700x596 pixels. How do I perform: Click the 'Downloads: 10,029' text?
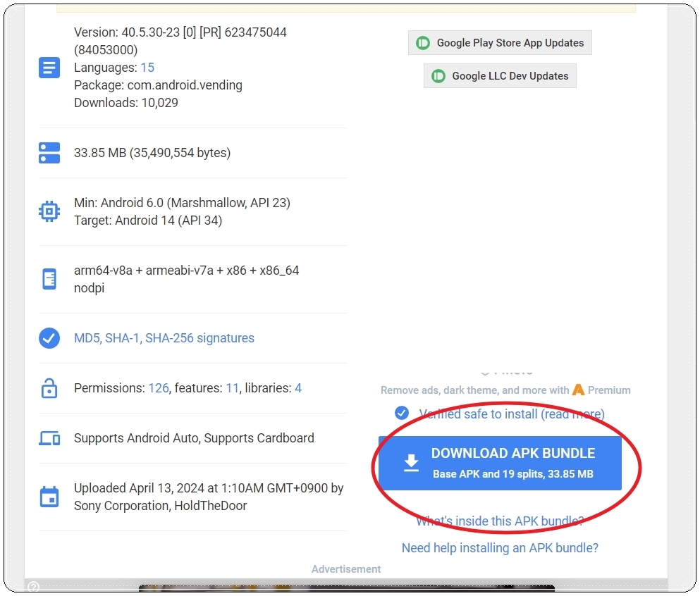(x=126, y=103)
